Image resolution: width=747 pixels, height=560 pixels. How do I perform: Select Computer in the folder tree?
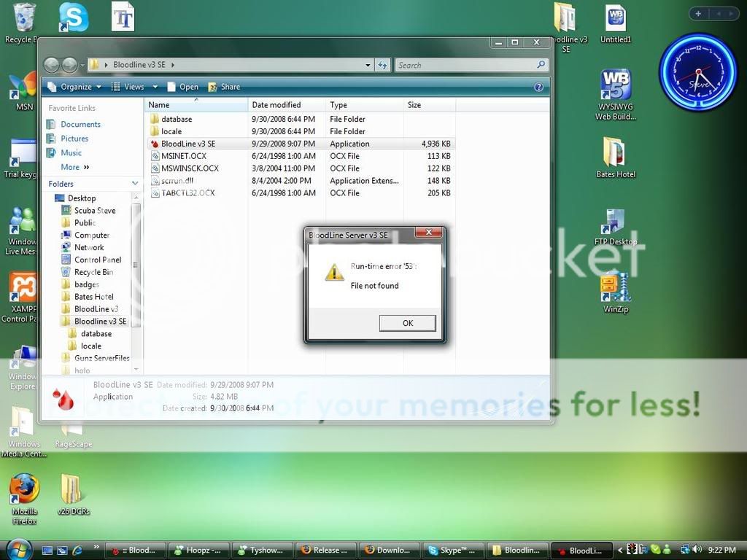click(86, 236)
